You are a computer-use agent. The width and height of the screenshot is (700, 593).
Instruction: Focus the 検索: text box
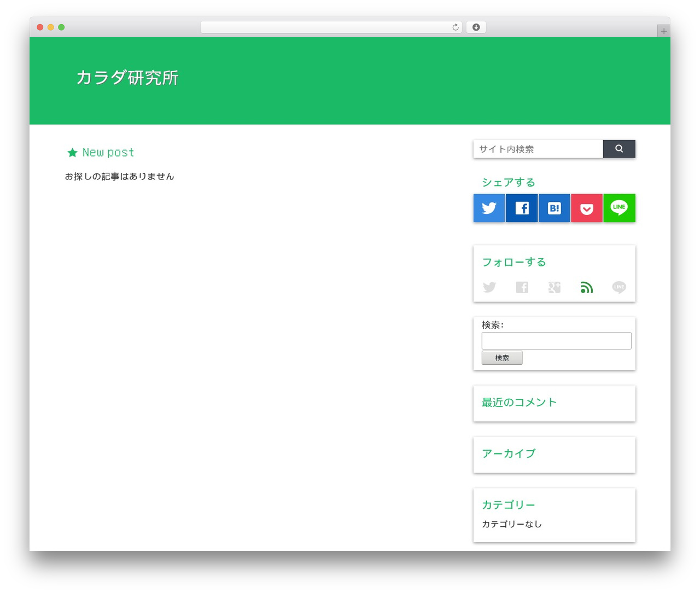click(x=557, y=341)
